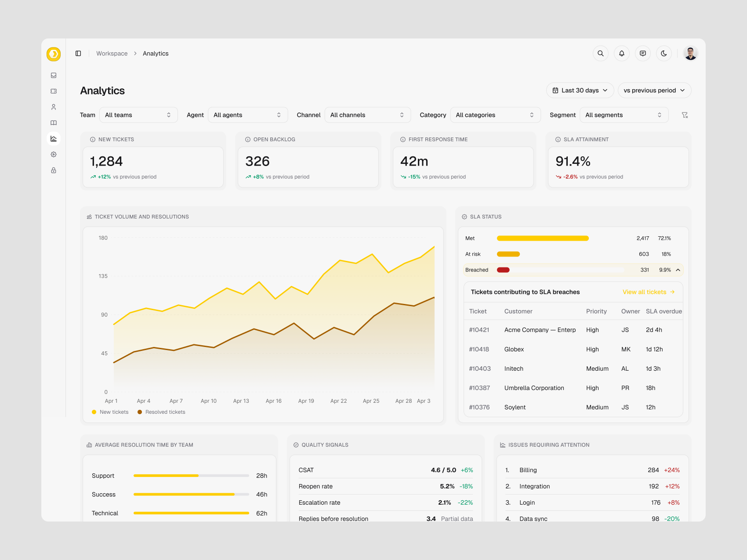
Task: Open the lock icon in sidebar
Action: pyautogui.click(x=54, y=170)
